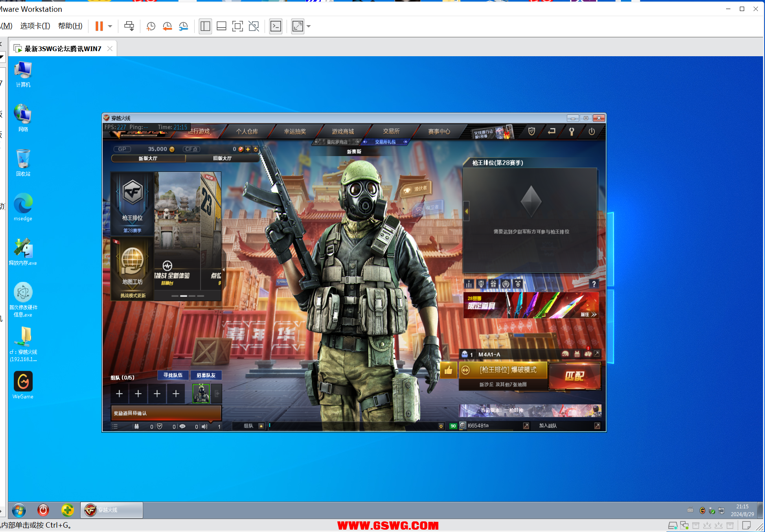Click the yellow thumbs-up icon

click(x=449, y=370)
